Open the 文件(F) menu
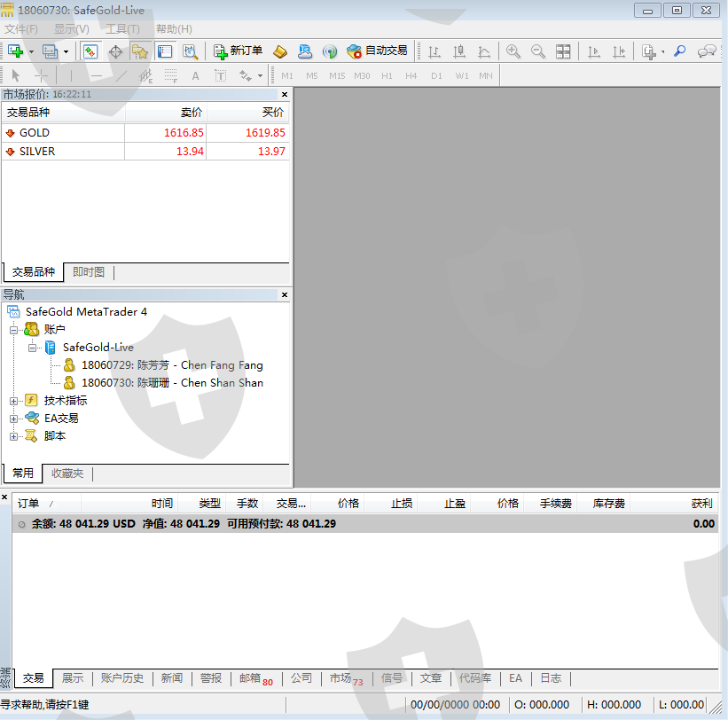Image resolution: width=728 pixels, height=720 pixels. click(21, 29)
